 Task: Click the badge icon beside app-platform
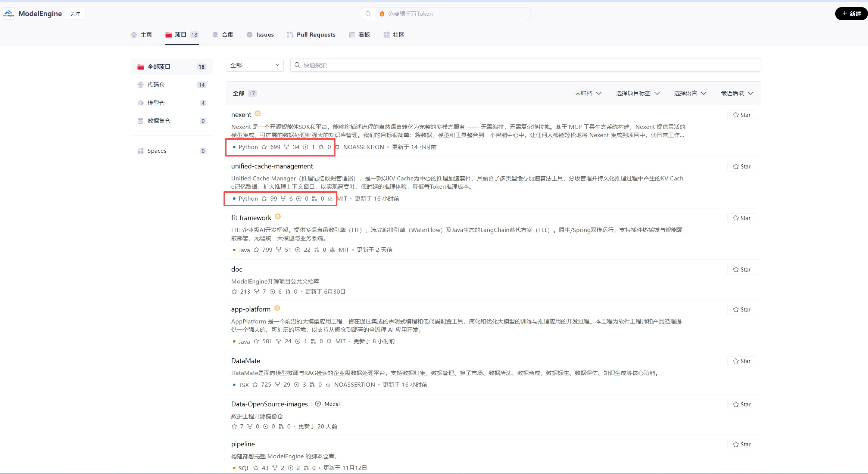(277, 308)
